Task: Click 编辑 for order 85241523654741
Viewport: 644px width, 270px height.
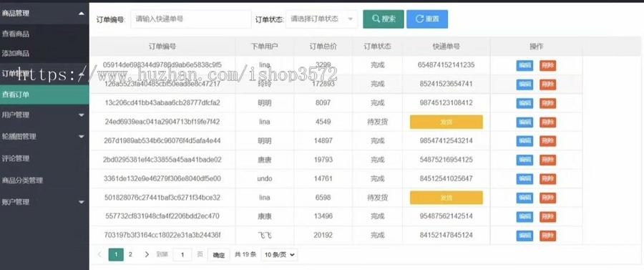Action: coord(525,85)
